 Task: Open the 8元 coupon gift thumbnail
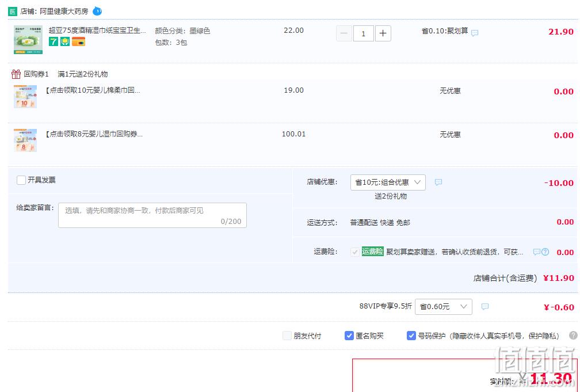[x=25, y=140]
